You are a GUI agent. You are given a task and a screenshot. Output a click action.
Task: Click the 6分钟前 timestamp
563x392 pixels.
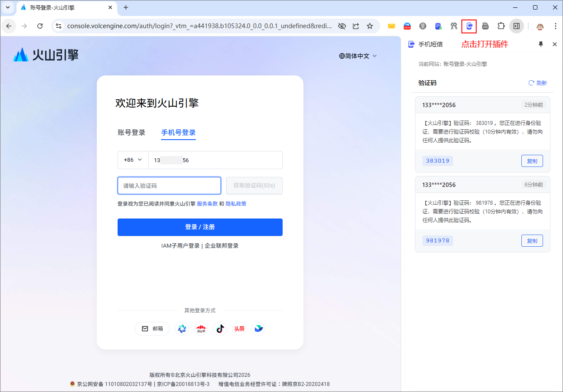[533, 185]
